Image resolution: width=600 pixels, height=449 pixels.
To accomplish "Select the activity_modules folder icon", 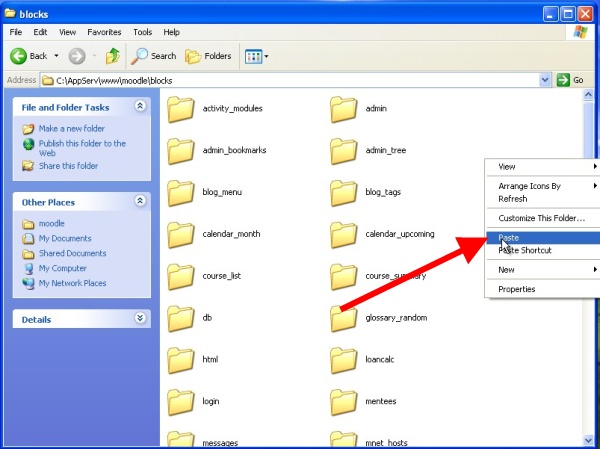I will 181,109.
